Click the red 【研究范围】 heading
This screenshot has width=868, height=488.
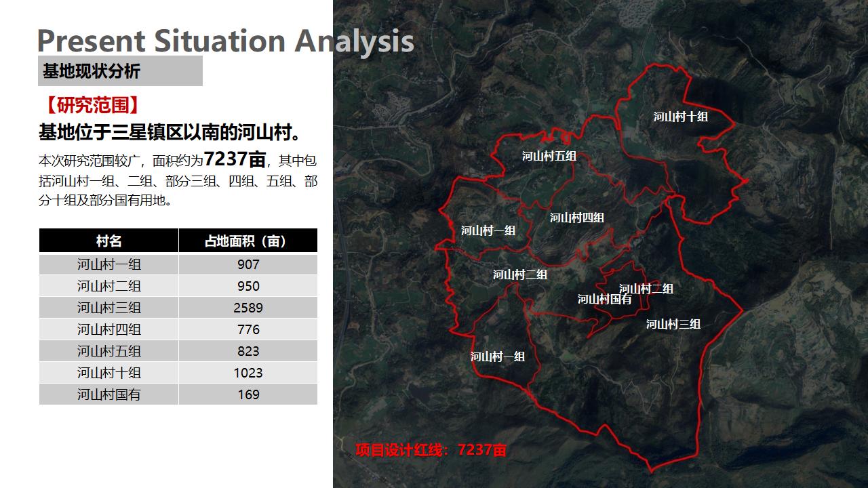(x=92, y=105)
